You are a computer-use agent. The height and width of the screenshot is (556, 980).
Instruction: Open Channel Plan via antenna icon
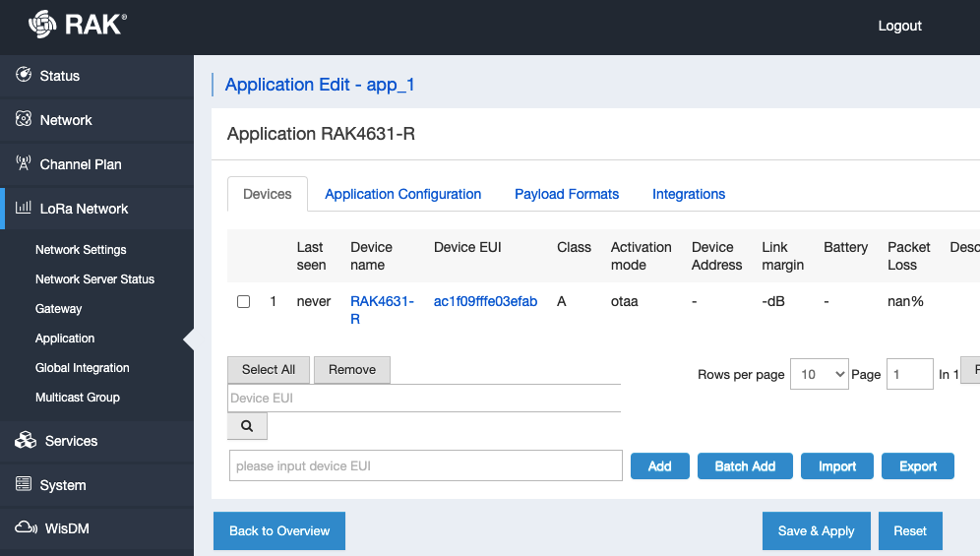tap(24, 163)
